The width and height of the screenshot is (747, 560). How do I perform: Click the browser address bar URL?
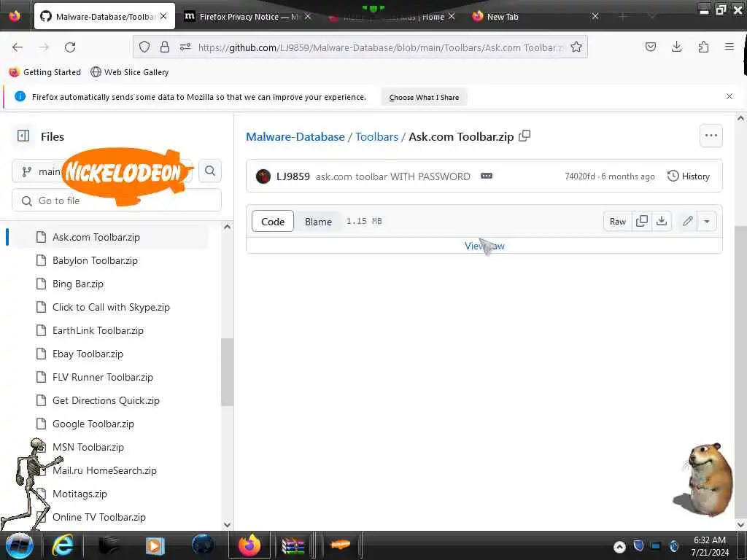click(x=380, y=47)
